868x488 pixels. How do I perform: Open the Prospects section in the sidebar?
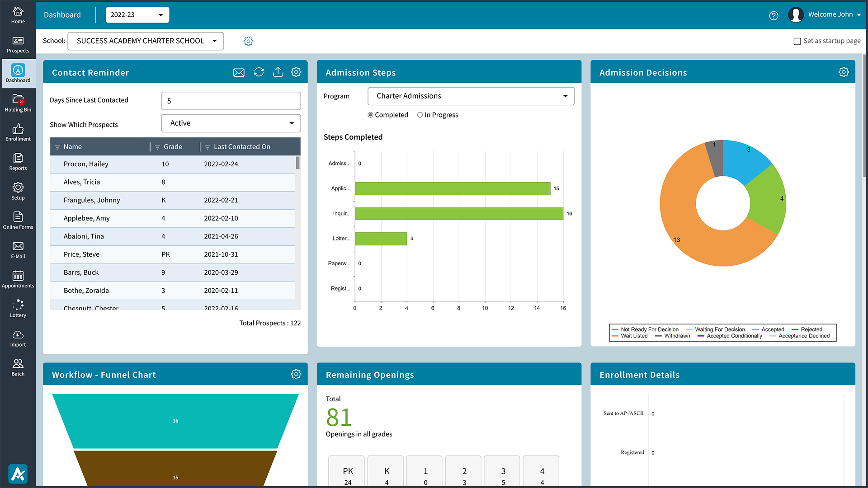(18, 44)
